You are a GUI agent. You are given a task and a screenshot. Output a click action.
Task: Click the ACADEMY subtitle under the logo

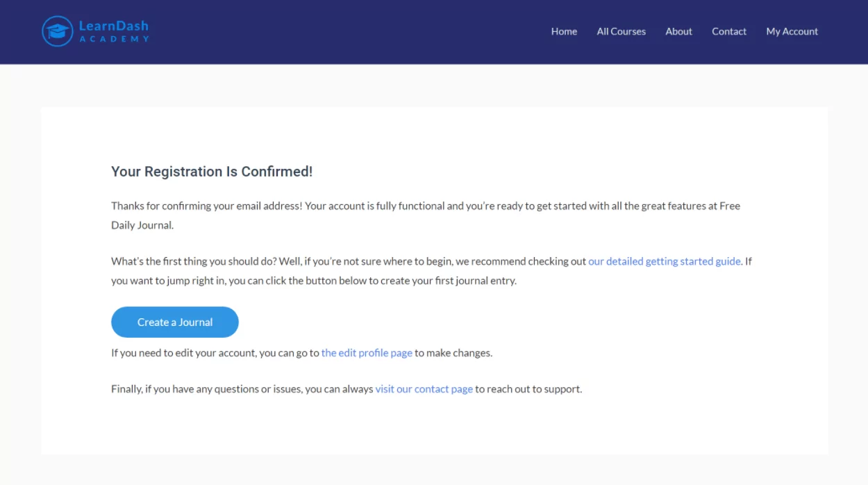114,39
